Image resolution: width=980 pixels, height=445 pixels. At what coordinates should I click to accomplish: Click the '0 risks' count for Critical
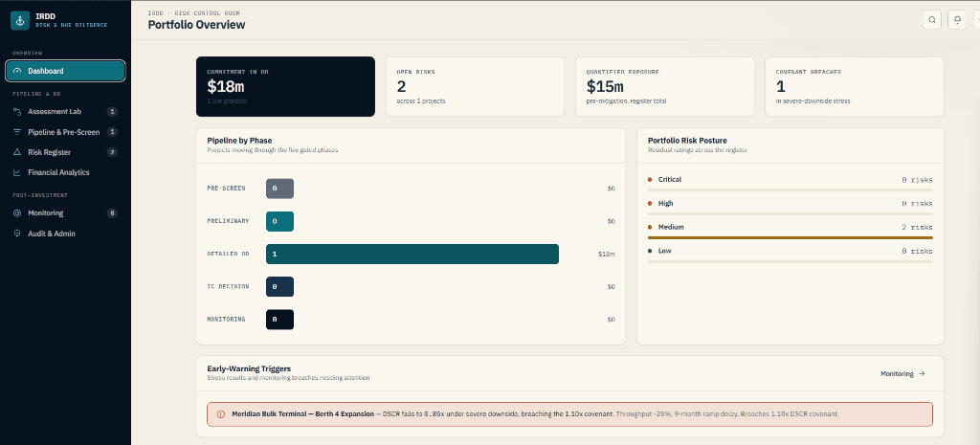(x=917, y=180)
